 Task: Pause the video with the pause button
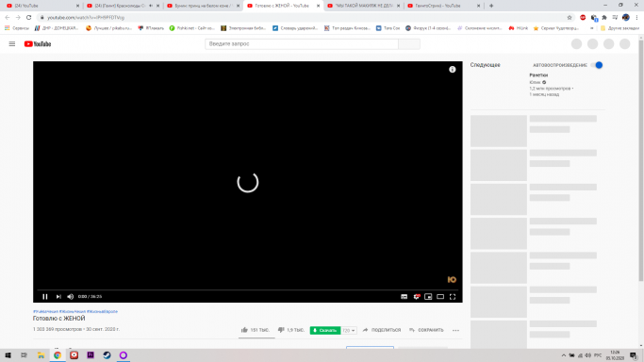(x=45, y=297)
